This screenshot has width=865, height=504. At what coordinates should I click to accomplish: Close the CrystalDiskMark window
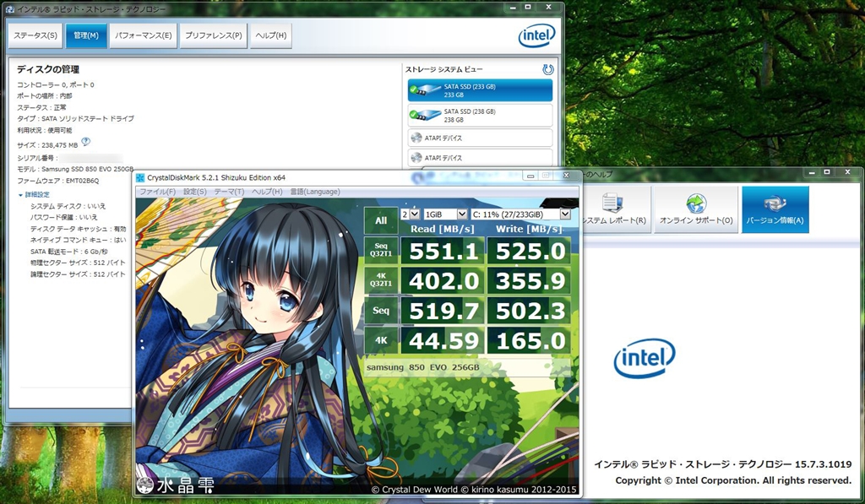click(565, 176)
